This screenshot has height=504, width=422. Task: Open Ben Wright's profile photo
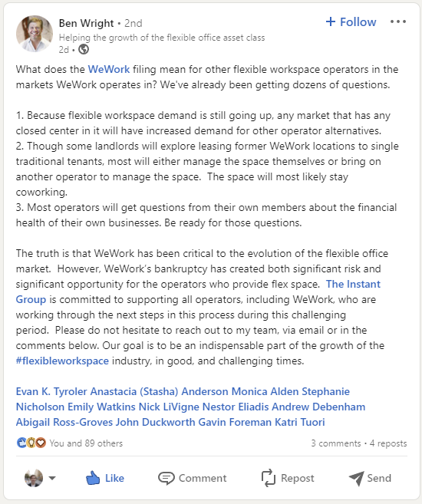click(35, 34)
